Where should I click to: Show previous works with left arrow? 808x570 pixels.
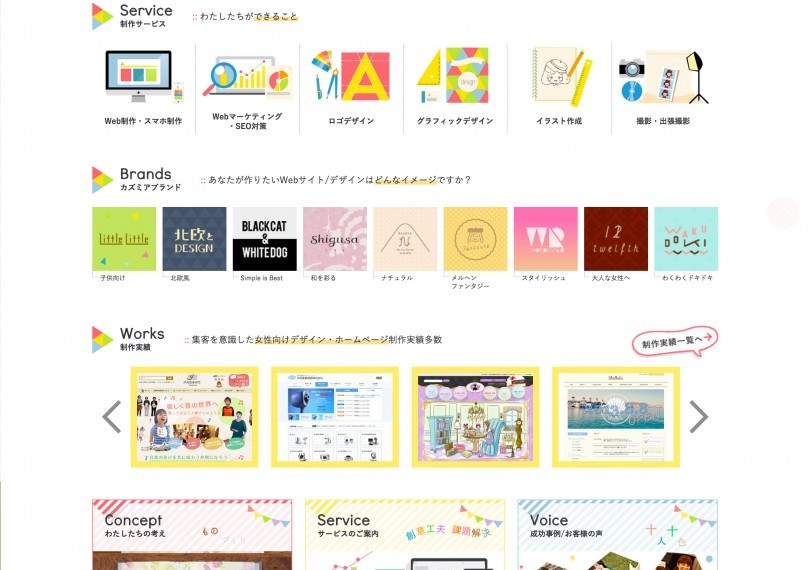pyautogui.click(x=112, y=416)
